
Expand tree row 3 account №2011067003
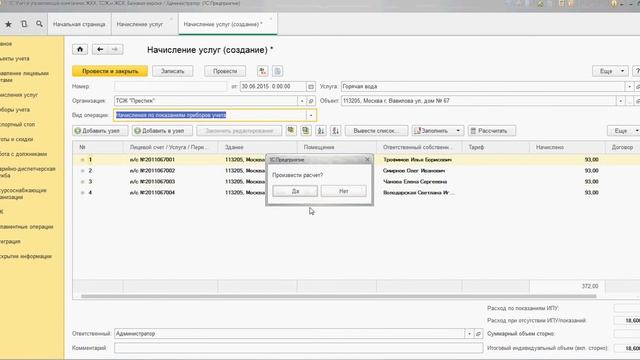(82, 182)
